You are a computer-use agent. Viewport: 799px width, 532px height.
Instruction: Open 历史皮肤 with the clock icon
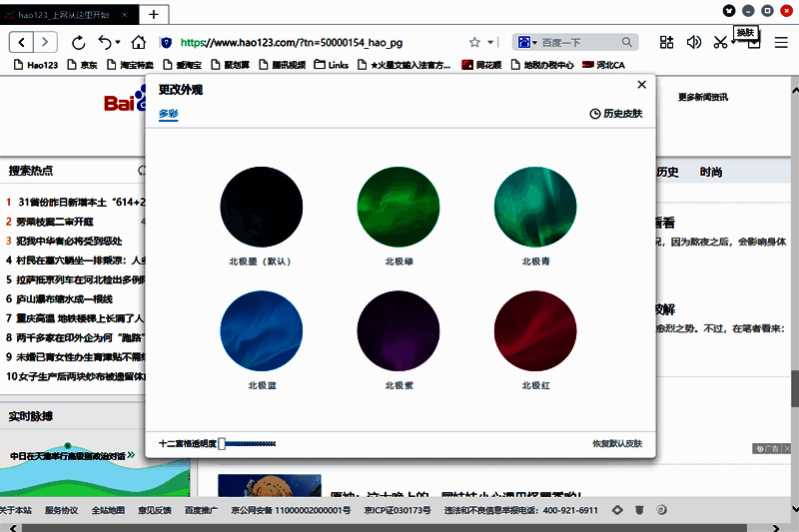click(x=615, y=114)
